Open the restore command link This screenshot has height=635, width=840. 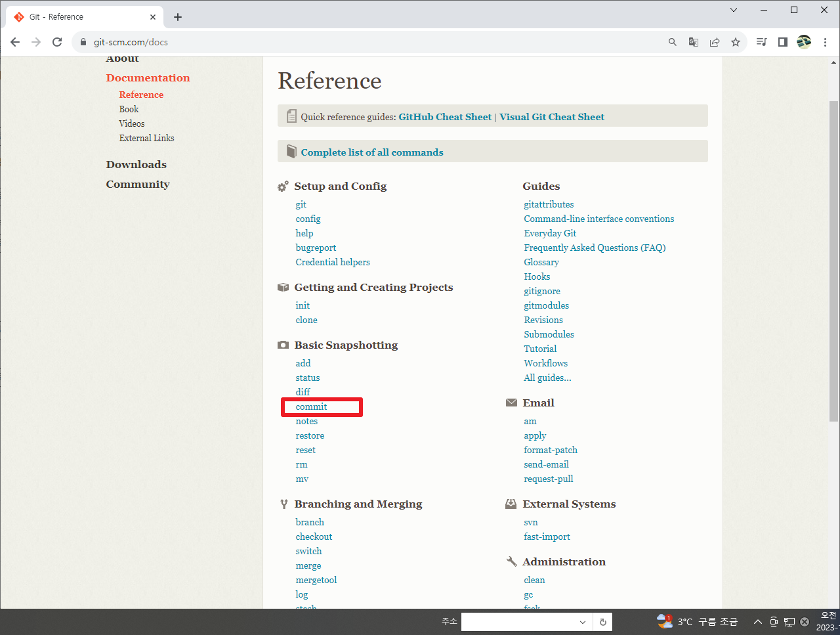pyautogui.click(x=310, y=435)
